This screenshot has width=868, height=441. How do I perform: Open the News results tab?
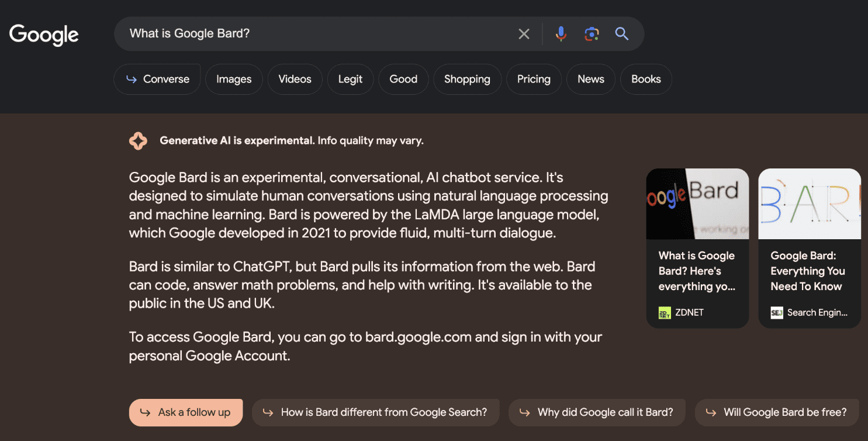click(x=590, y=79)
